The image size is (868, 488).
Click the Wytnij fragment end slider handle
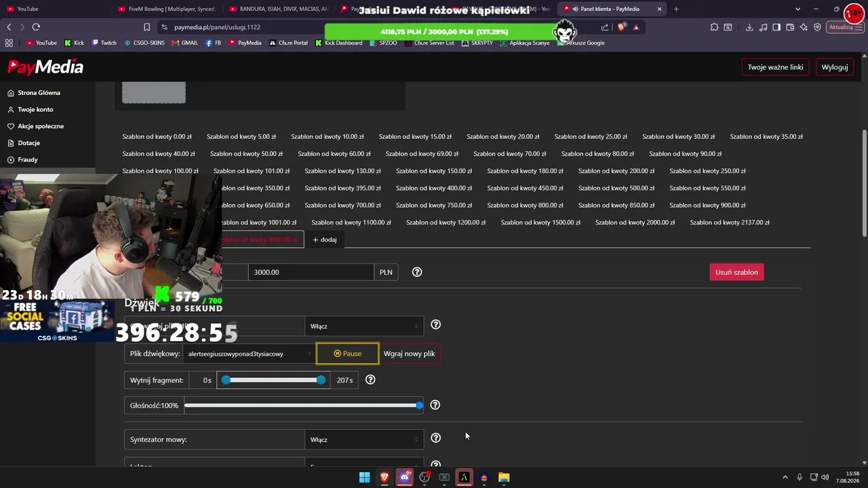321,380
